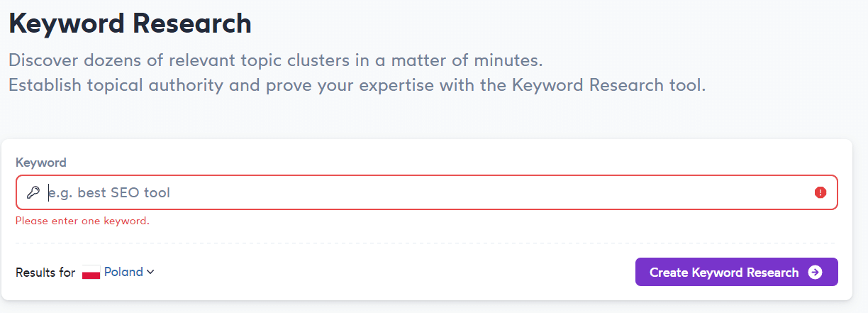The image size is (868, 313).
Task: Focus the Keyword input field
Action: (427, 192)
